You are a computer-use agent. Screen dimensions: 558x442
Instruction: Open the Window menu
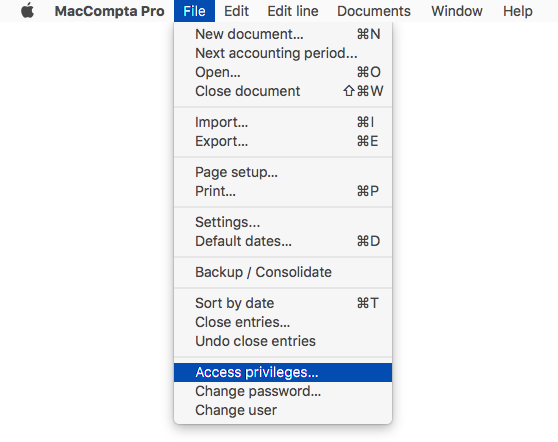[x=457, y=11]
